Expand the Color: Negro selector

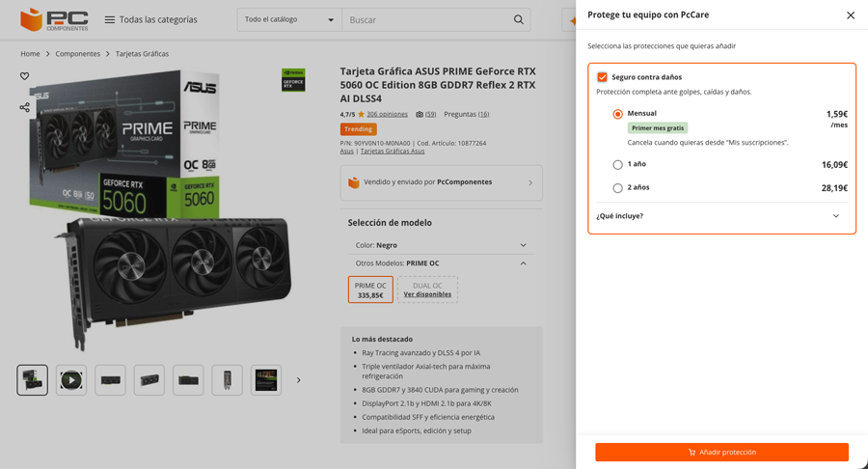coord(441,245)
